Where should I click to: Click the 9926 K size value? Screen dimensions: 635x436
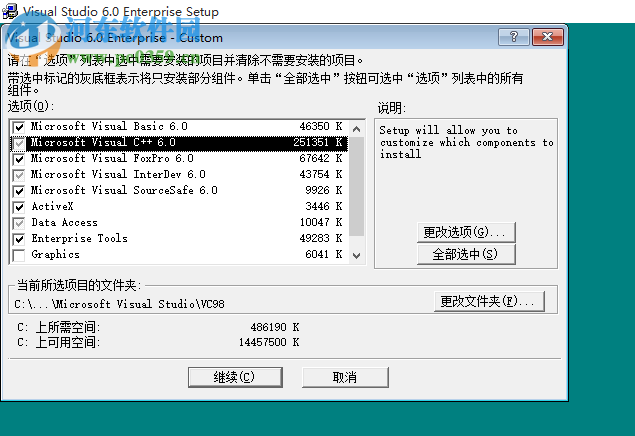click(x=324, y=190)
